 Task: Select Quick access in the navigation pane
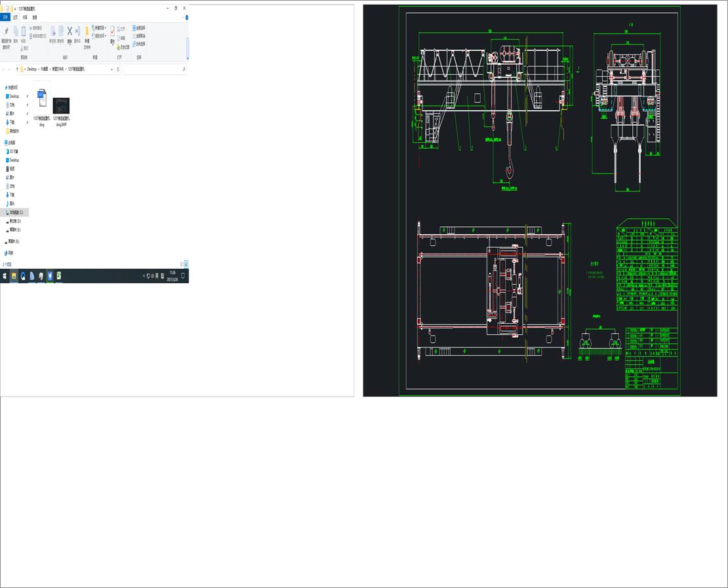tap(11, 87)
